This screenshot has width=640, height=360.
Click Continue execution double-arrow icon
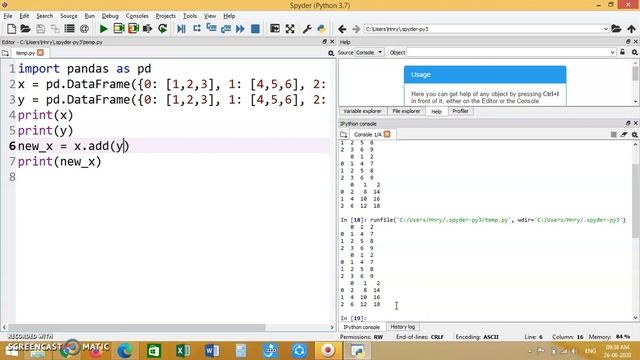pos(240,29)
